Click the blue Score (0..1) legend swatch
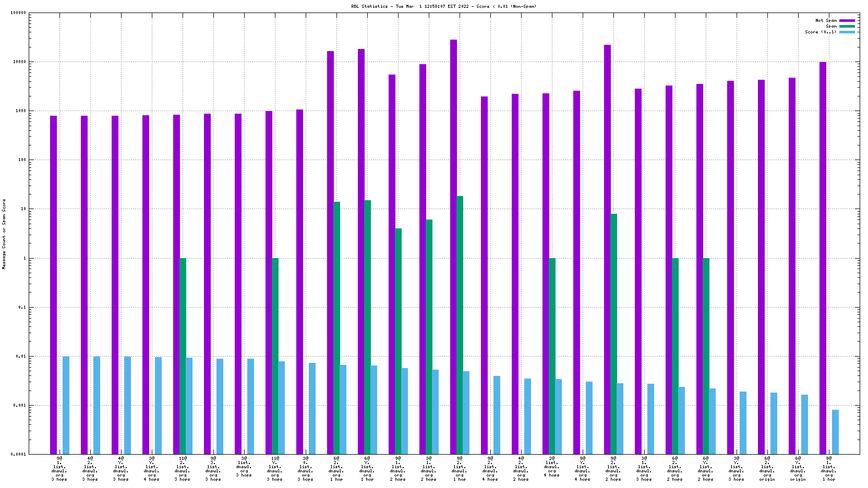The image size is (868, 488). point(847,32)
